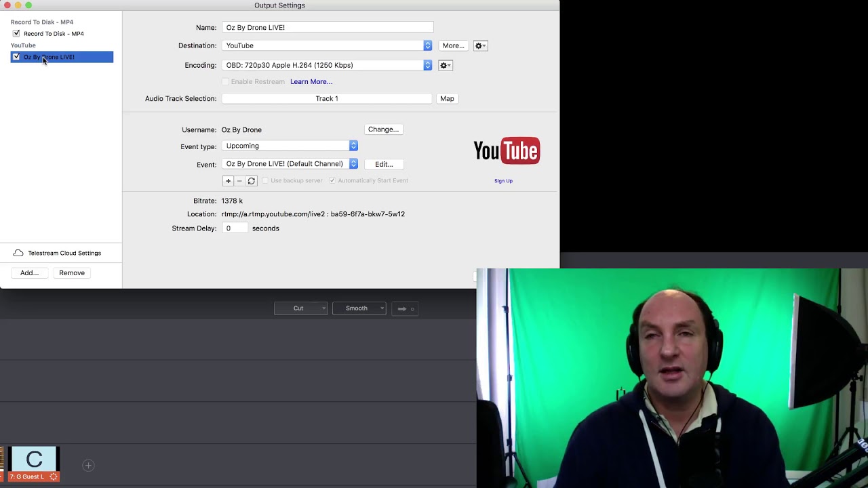The image size is (868, 488).
Task: Refresh the YouTube events list
Action: 251,181
